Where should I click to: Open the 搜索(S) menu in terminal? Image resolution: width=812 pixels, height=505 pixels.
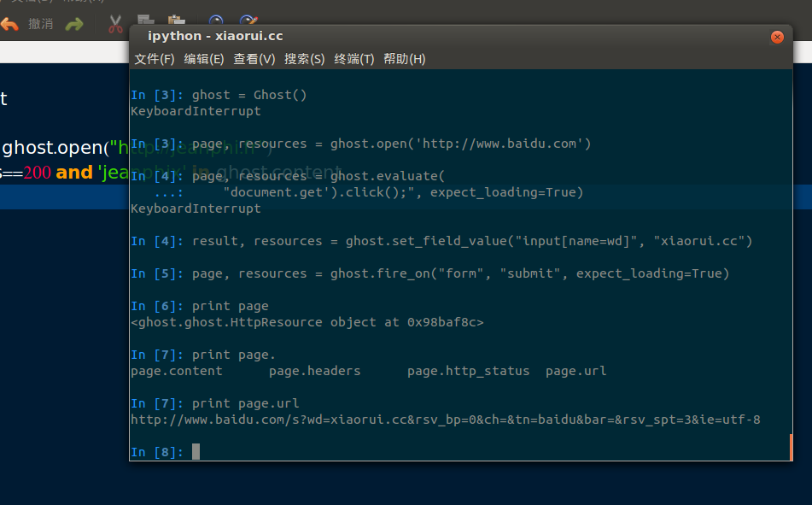coord(305,59)
